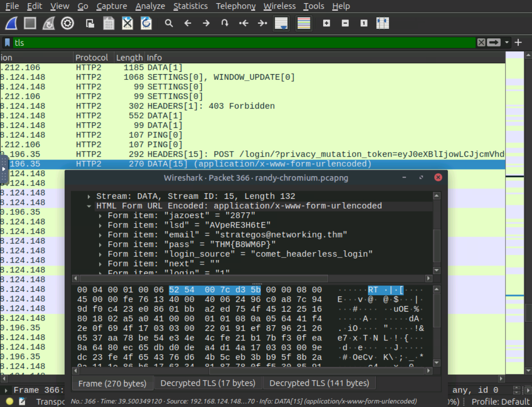Toggle auto-scroll during live capture
This screenshot has width=532, height=407.
click(x=282, y=23)
